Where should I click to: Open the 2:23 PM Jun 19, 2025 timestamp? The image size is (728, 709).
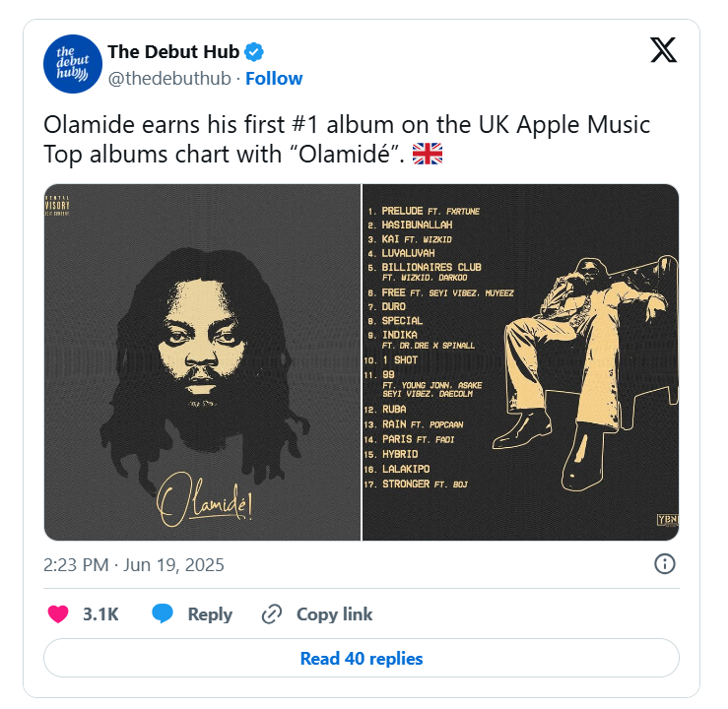pos(134,564)
